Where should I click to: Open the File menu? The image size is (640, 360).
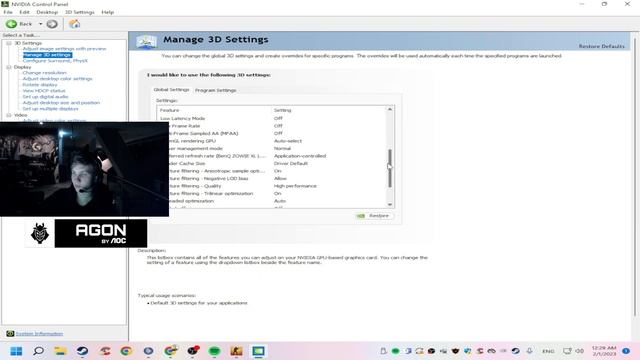click(x=8, y=12)
